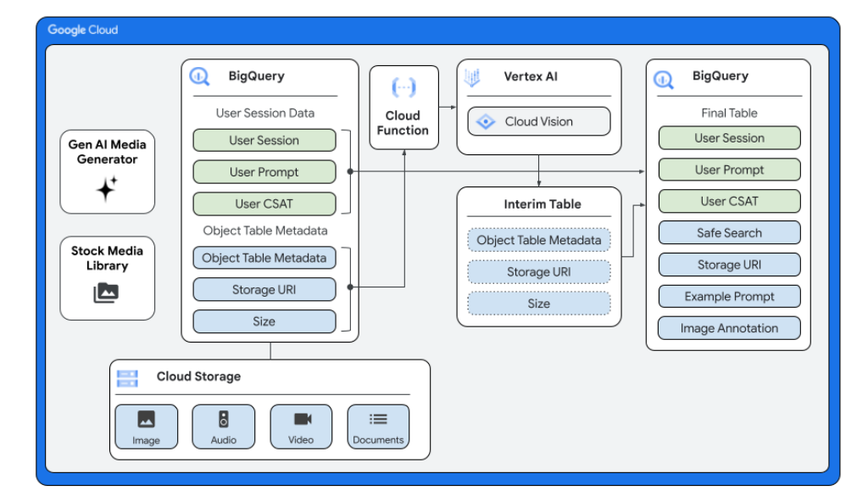This screenshot has height=496, width=868.
Task: Click the Cloud Function braces icon
Action: click(x=403, y=88)
